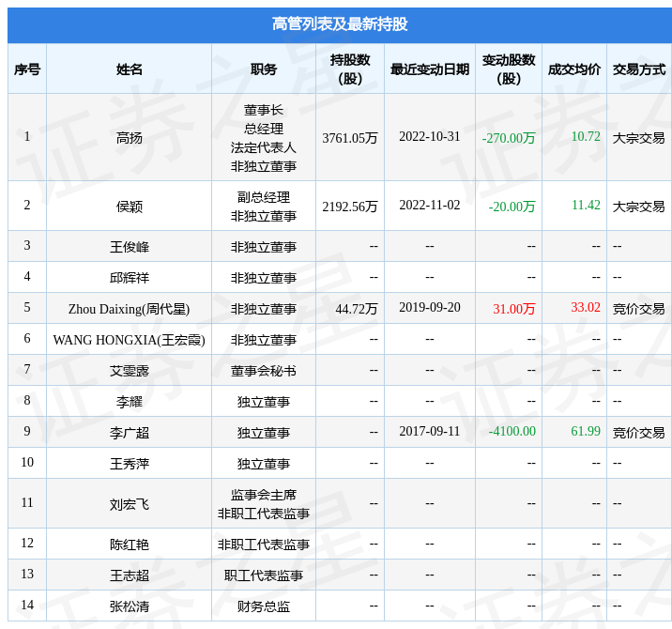
Task: Click 竞价交易 in Zhou Daixing's row
Action: [x=639, y=309]
